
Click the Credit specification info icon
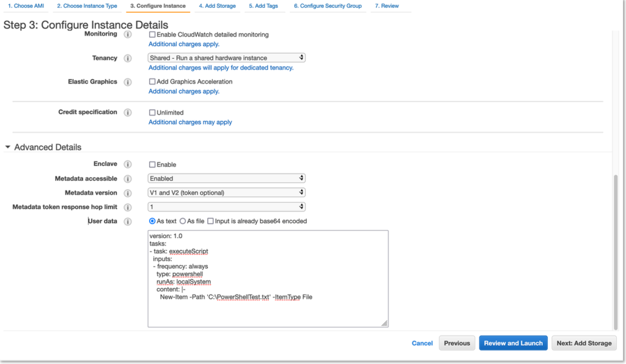point(128,112)
